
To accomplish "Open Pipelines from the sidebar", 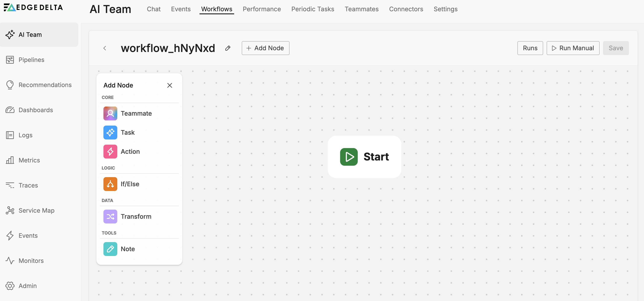I will point(31,60).
